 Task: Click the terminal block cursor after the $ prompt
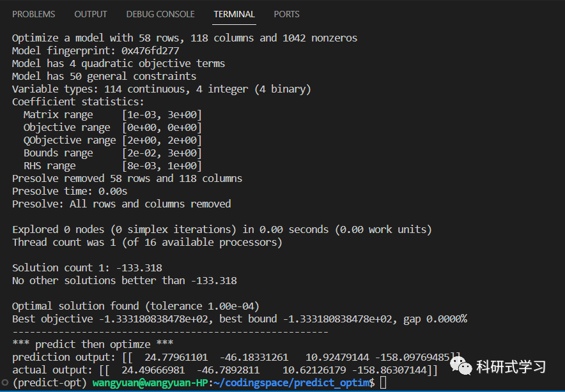[x=383, y=382]
